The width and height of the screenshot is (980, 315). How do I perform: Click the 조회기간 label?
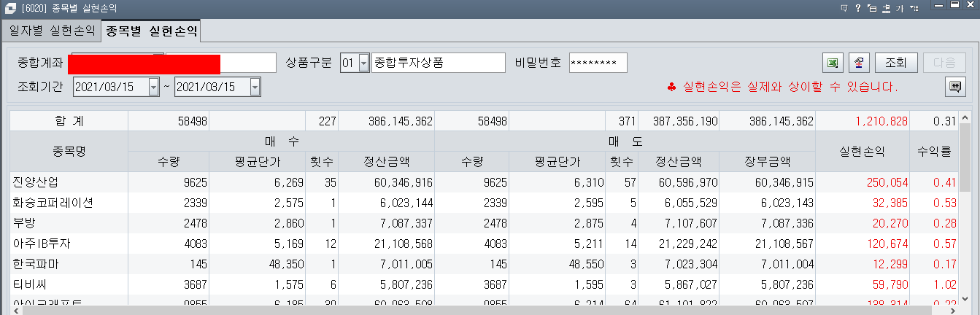coord(40,87)
